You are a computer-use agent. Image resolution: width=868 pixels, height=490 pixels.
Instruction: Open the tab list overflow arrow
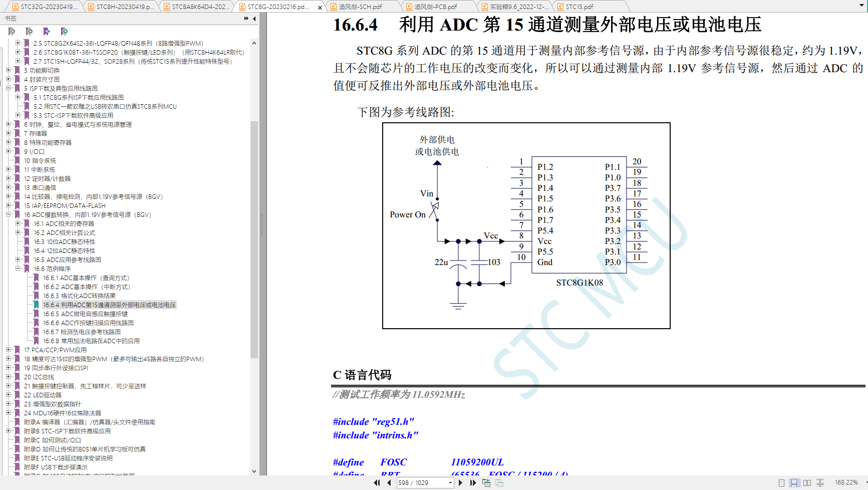[860, 6]
